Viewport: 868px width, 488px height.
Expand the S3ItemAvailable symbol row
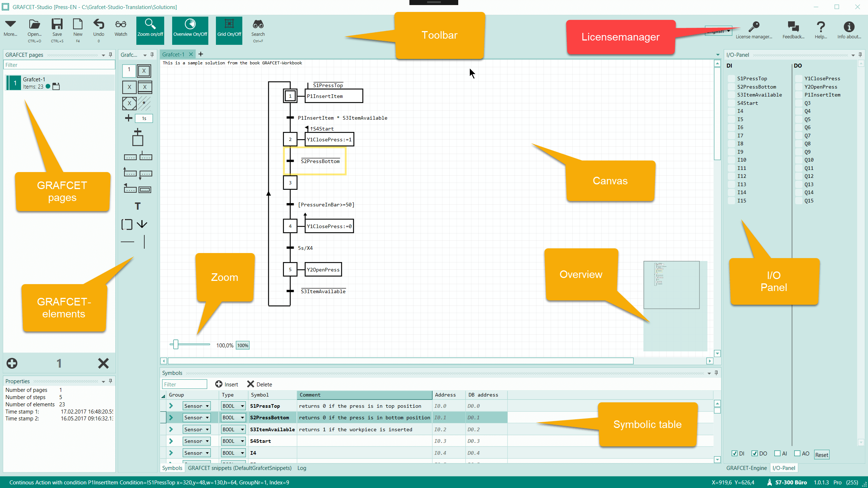point(171,429)
